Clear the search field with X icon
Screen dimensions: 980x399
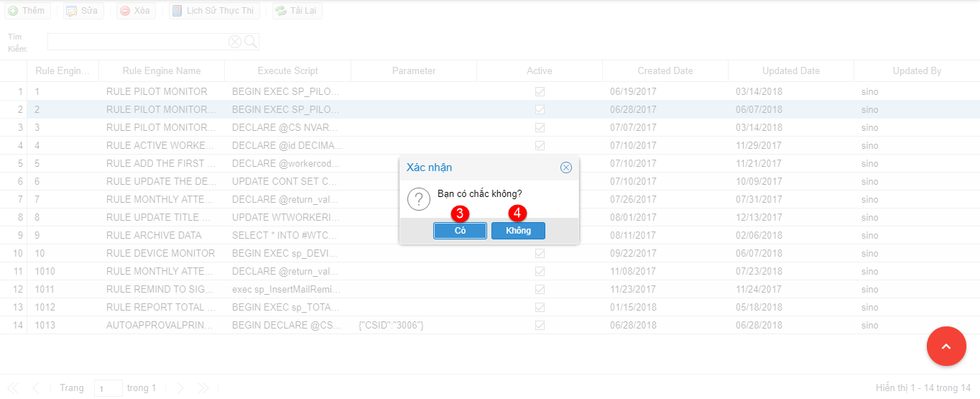pos(234,42)
